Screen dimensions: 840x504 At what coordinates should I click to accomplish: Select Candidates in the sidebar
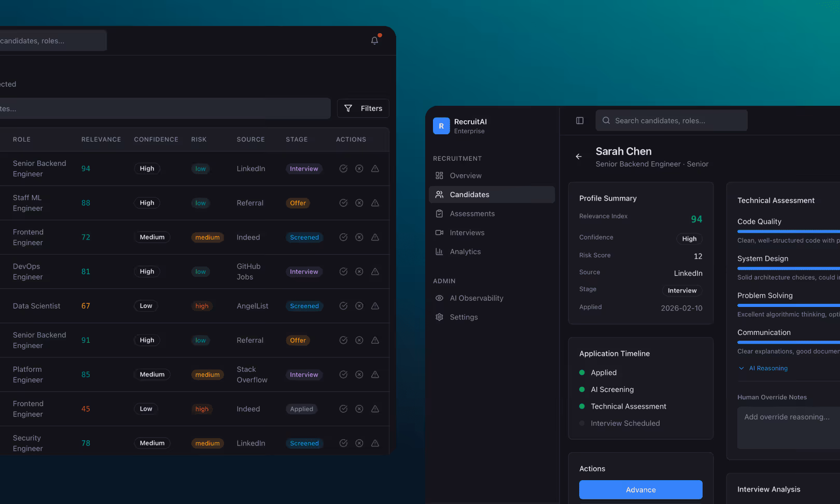click(x=492, y=194)
